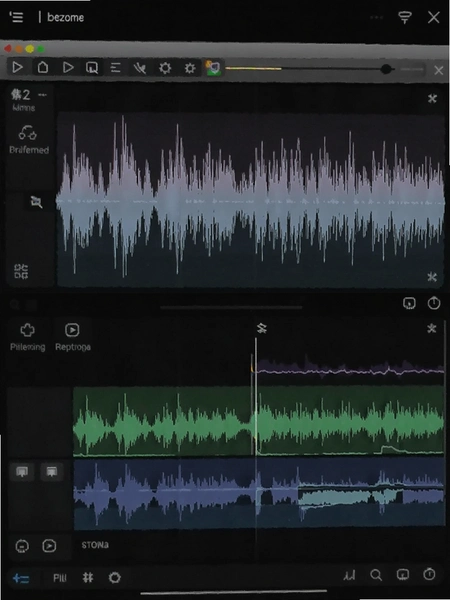Open the timer icon above the timeline panel
This screenshot has height=600, width=450.
(434, 303)
